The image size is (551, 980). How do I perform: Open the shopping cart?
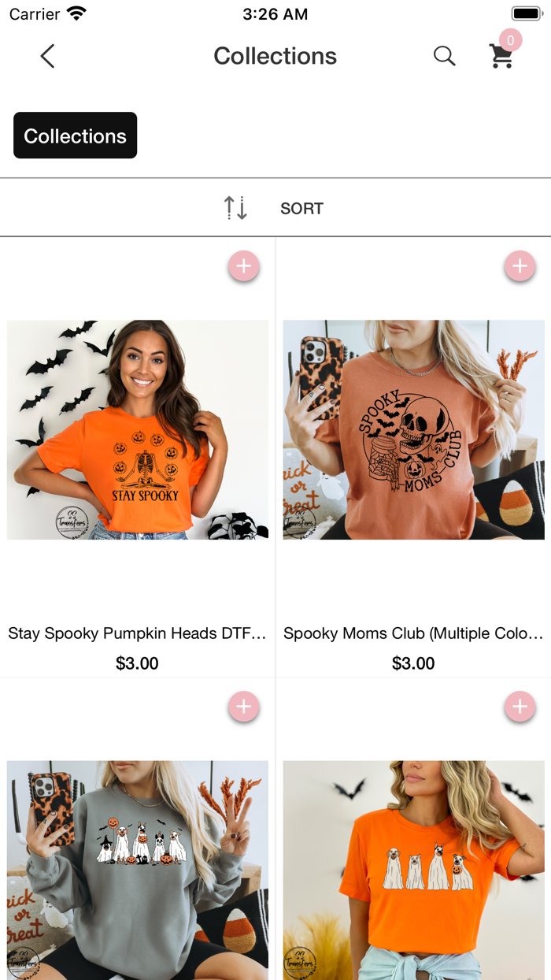[501, 57]
